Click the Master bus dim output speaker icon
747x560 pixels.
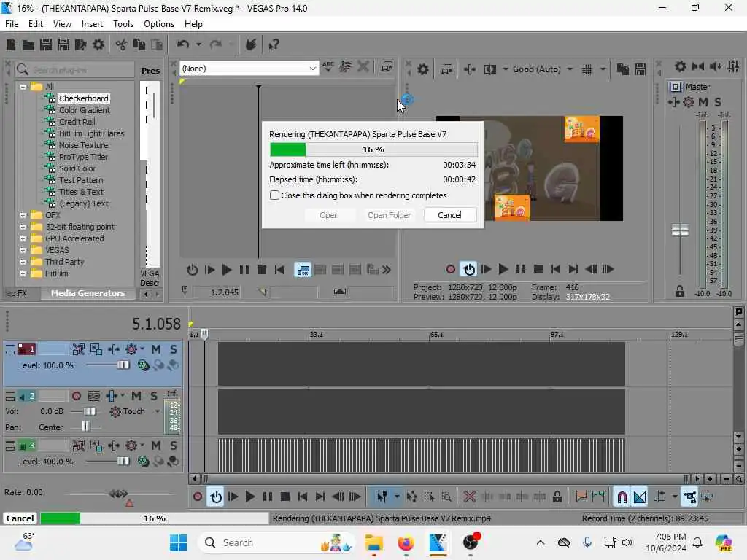click(x=716, y=66)
